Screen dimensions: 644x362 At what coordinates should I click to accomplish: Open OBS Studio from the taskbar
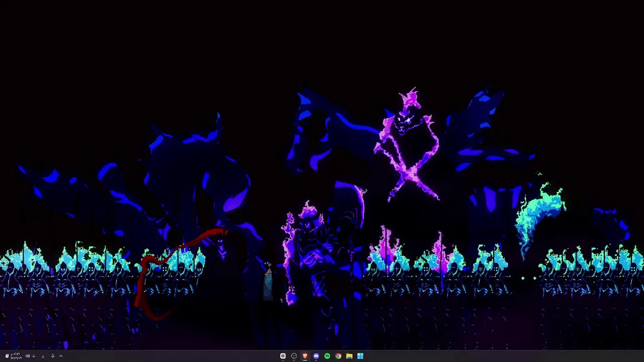294,356
